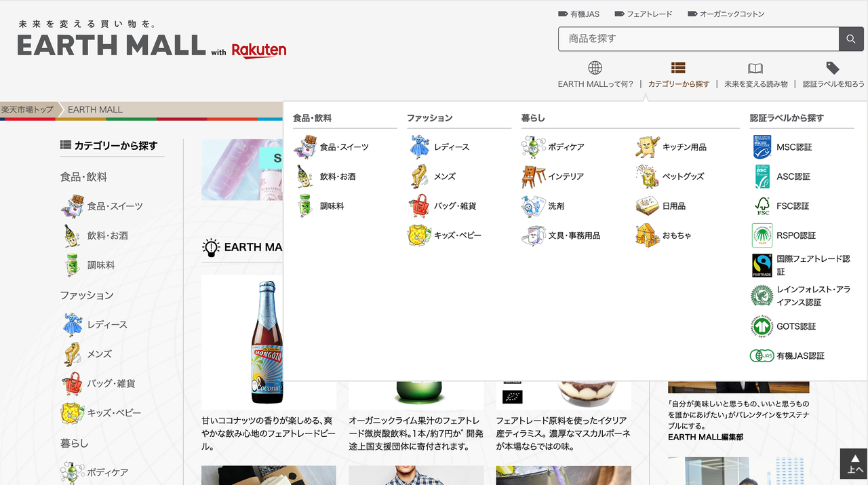Open レインフォレスト・アライアンス認証 text link
Image resolution: width=868 pixels, height=485 pixels.
click(813, 296)
